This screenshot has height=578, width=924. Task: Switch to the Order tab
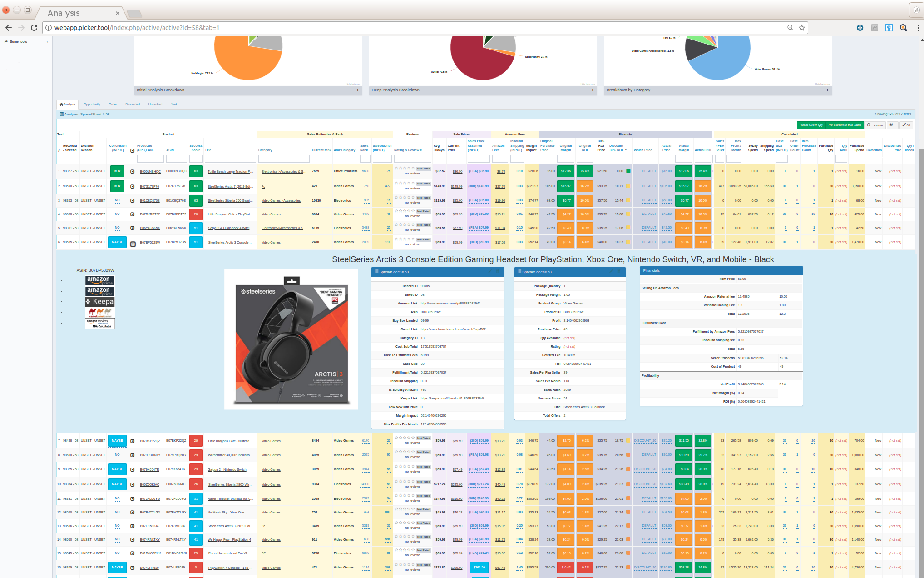113,105
